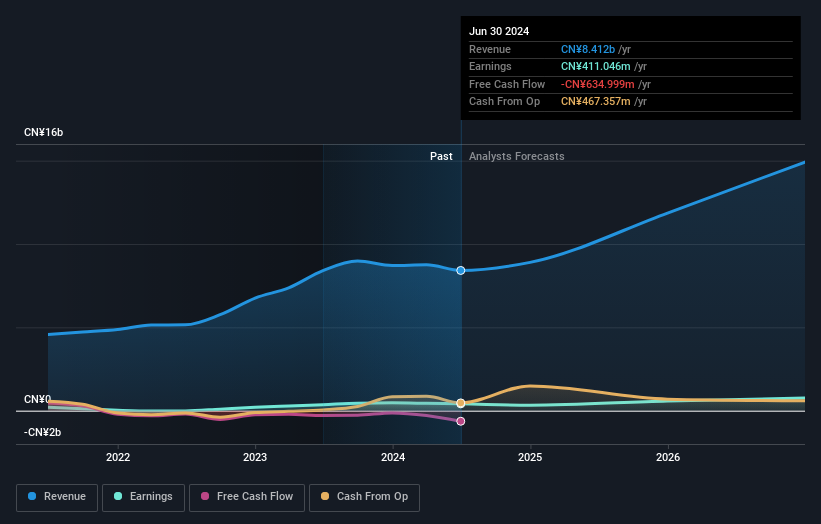821x524 pixels.
Task: Click the 2024 x-axis label
Action: (x=393, y=457)
